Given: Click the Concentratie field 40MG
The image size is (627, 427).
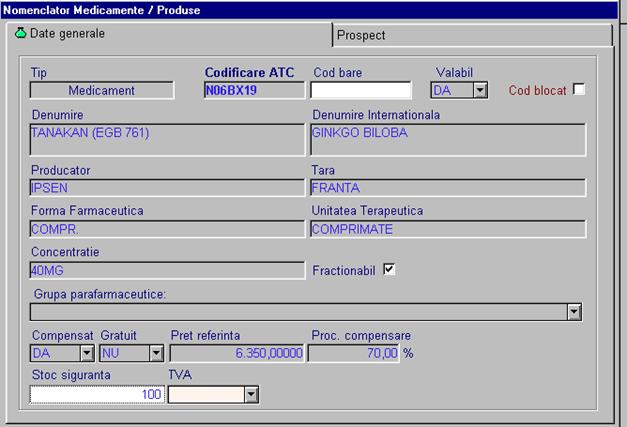Looking at the screenshot, I should pos(167,271).
